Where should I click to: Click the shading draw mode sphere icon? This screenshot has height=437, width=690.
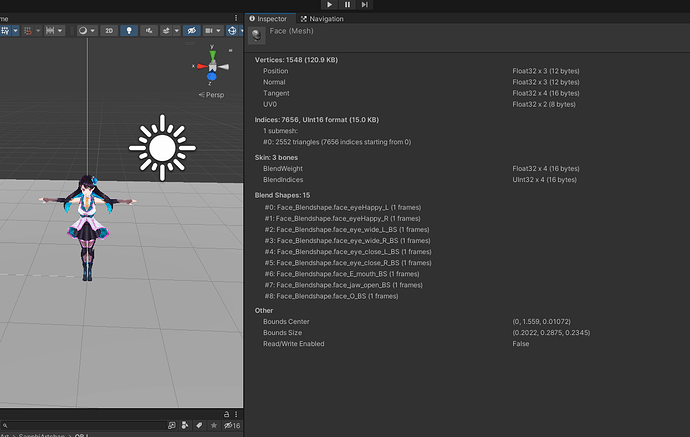pos(83,30)
